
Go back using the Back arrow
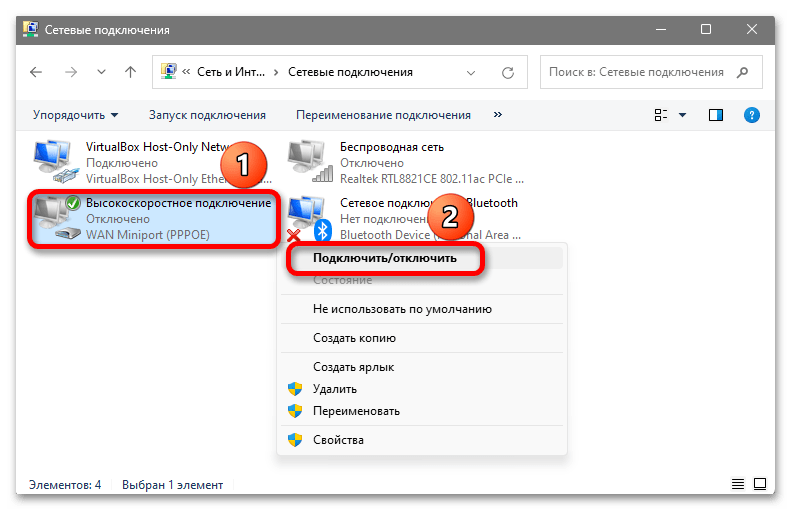[x=36, y=72]
